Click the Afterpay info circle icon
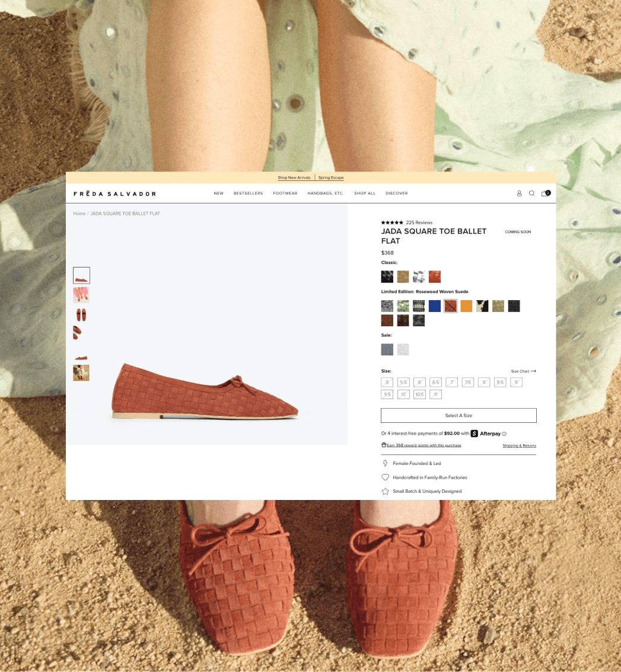 tap(505, 433)
